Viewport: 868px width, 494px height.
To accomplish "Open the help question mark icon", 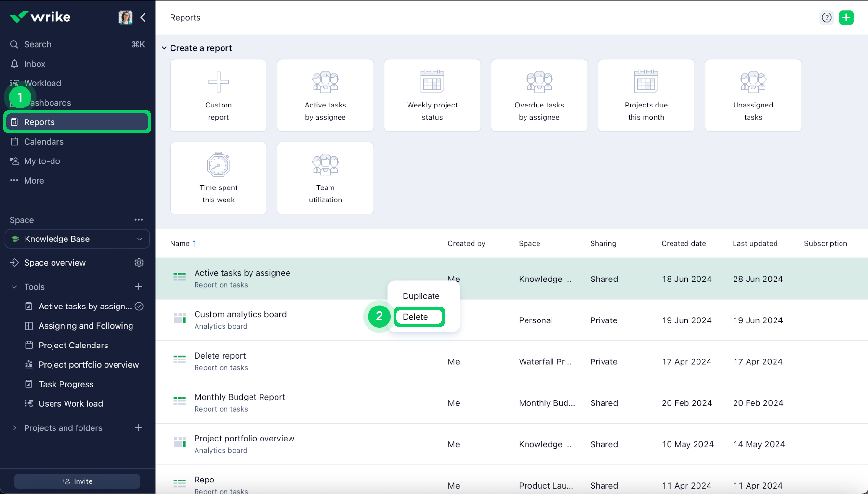I will (x=827, y=18).
